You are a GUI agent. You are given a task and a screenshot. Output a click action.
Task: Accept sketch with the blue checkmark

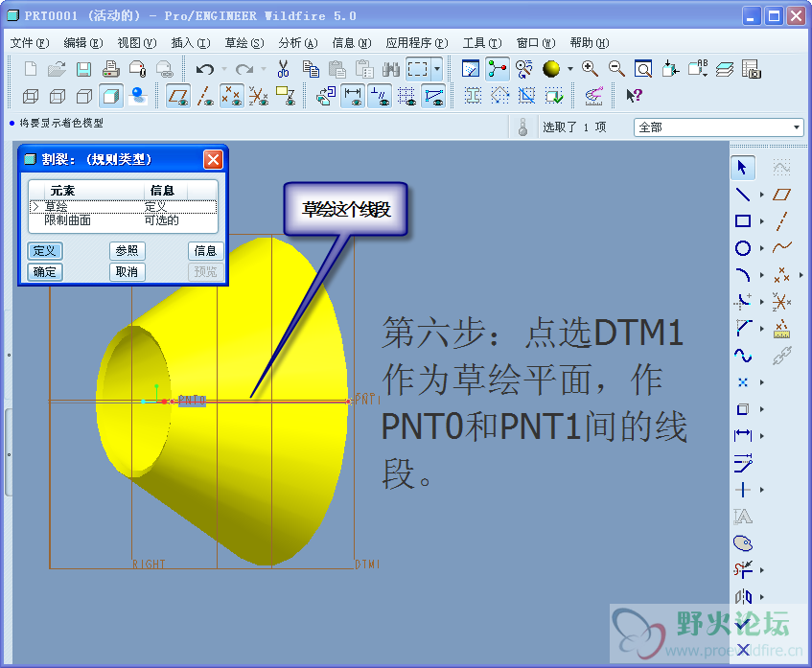743,624
